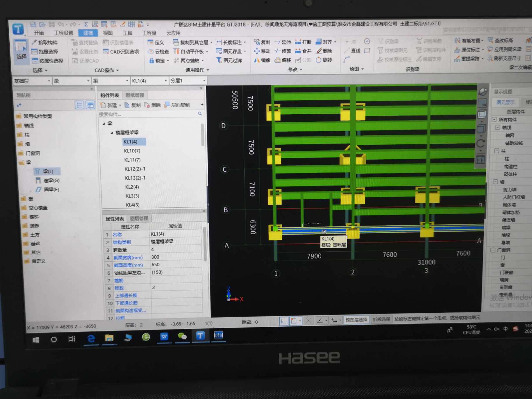
Task: Click the 删除 delete tool in ribbon
Action: click(x=324, y=51)
